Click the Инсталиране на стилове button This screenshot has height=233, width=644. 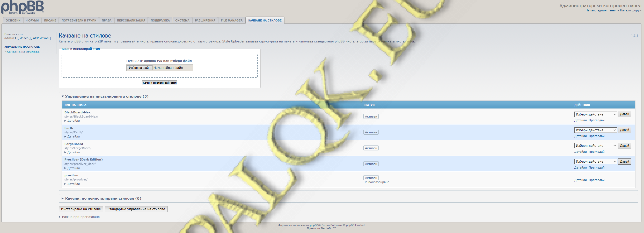[x=81, y=209]
